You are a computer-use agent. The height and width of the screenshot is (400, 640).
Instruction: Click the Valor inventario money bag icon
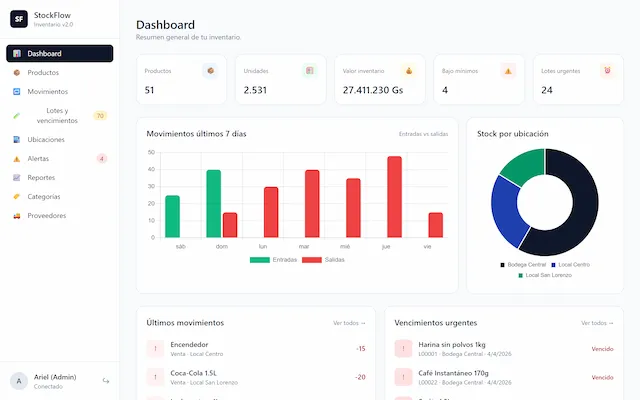[x=408, y=70]
